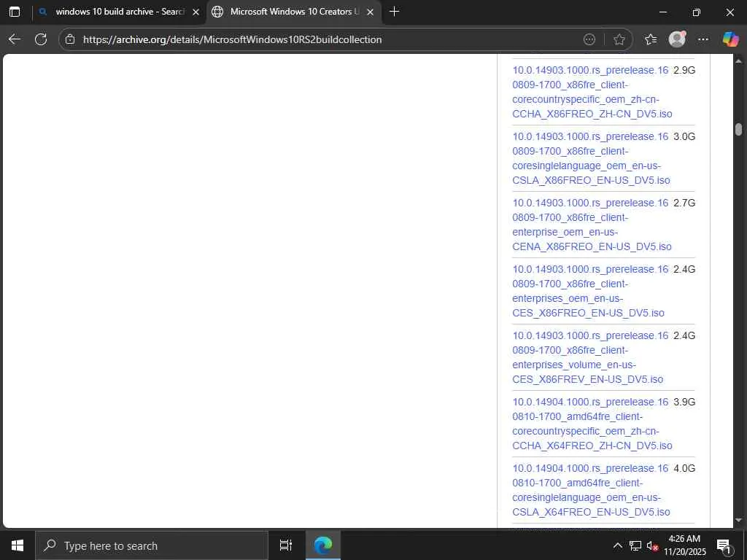Open the network status tray icon
The image size is (747, 560).
(x=635, y=545)
